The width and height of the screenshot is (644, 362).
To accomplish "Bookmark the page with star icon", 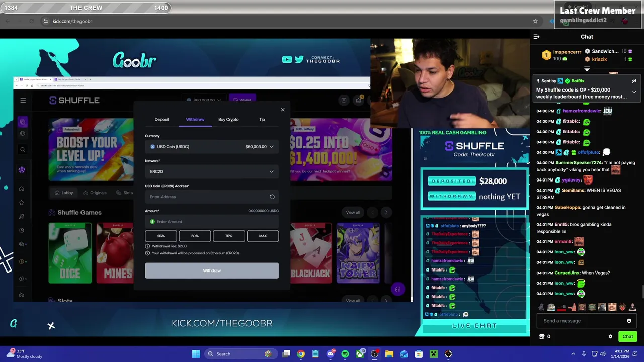I will (535, 21).
